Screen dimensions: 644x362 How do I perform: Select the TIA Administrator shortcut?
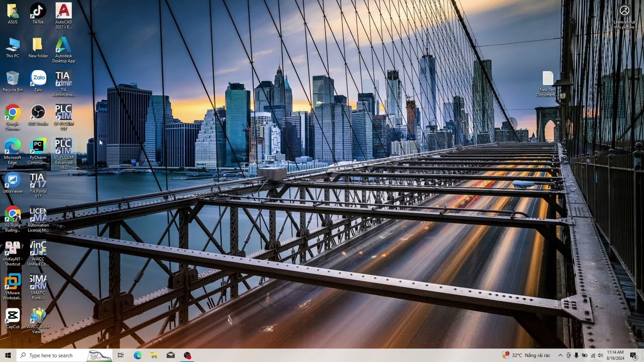tap(63, 84)
